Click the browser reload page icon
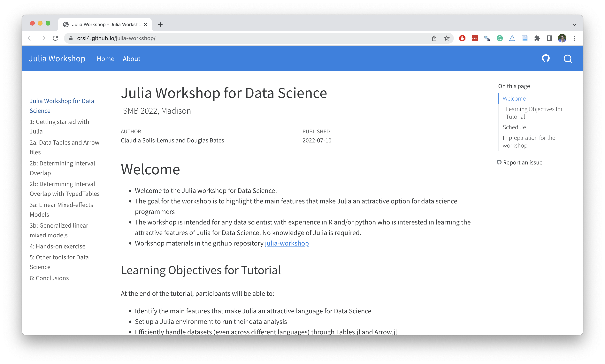The height and width of the screenshot is (364, 605). (56, 38)
